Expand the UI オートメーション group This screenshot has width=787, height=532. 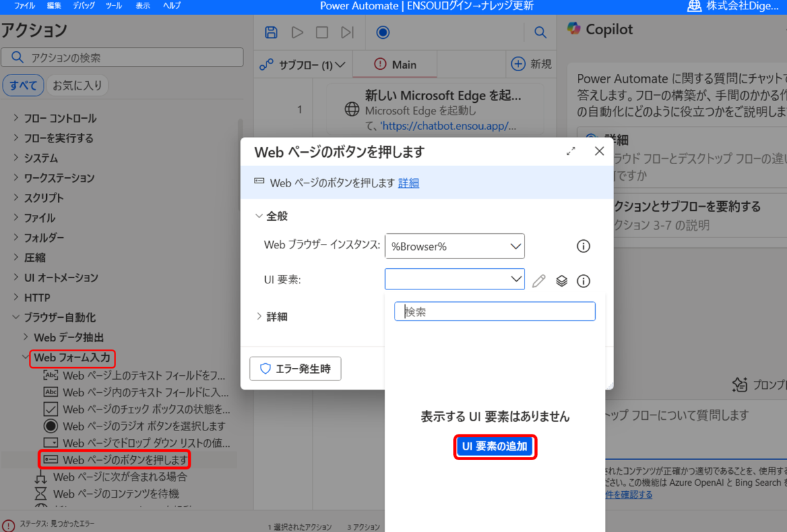point(16,278)
